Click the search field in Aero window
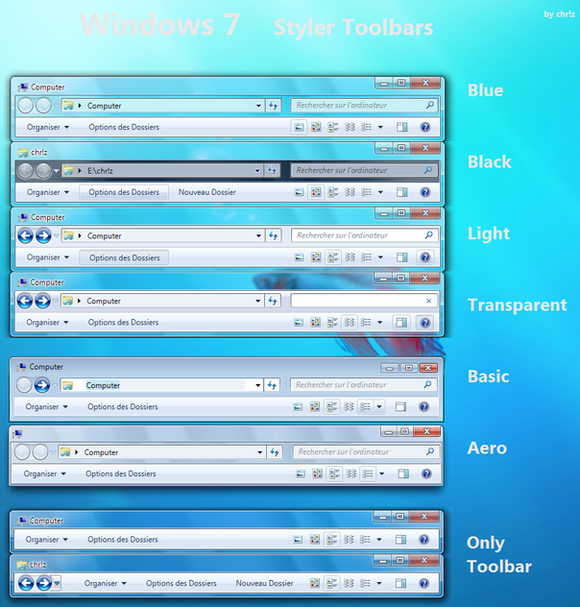 click(x=366, y=452)
